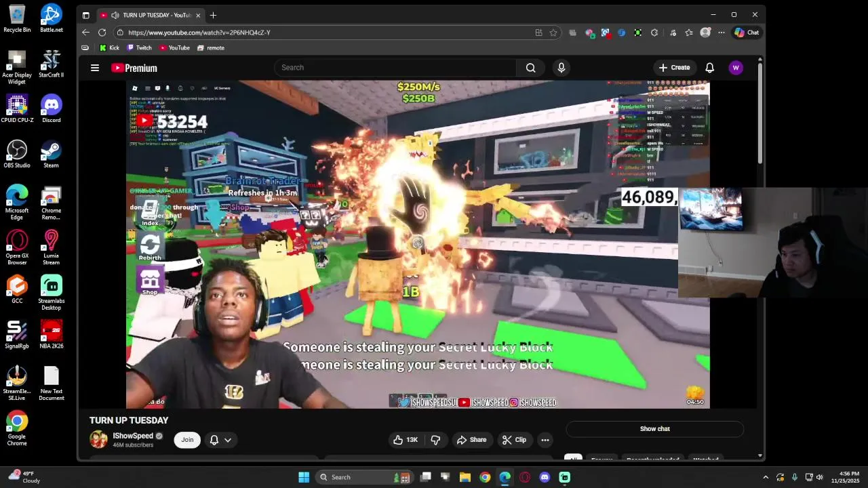Open Discord desktop shortcut
Viewport: 868px width, 488px height.
pyautogui.click(x=52, y=108)
